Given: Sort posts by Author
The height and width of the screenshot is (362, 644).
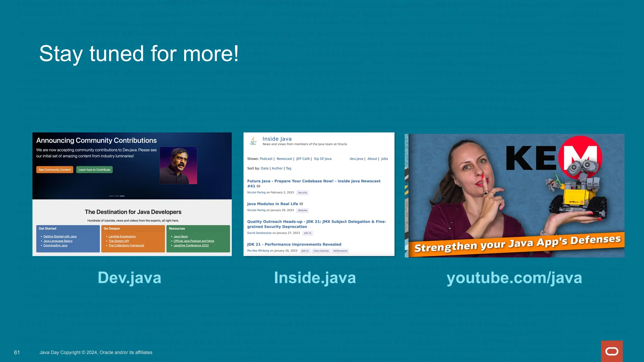Looking at the screenshot, I should tap(277, 168).
